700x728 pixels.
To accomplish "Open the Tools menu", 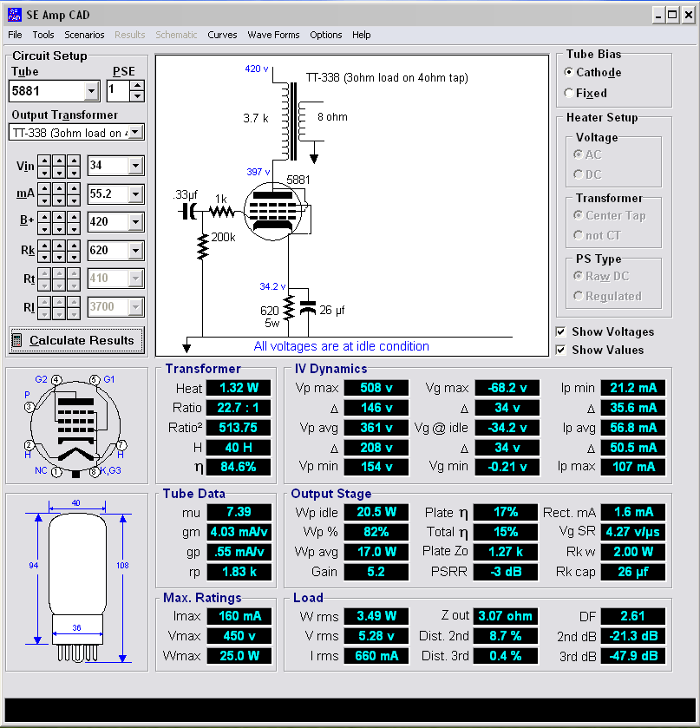I will click(x=43, y=35).
